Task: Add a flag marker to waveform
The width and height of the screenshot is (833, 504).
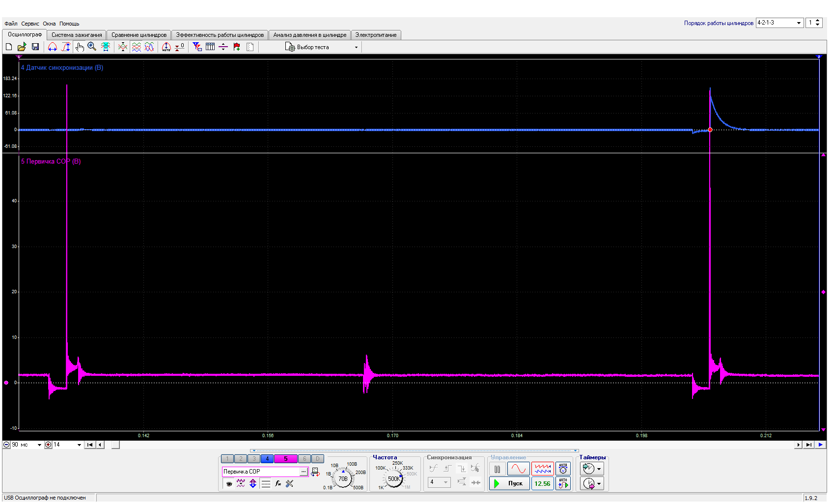Action: (x=237, y=47)
